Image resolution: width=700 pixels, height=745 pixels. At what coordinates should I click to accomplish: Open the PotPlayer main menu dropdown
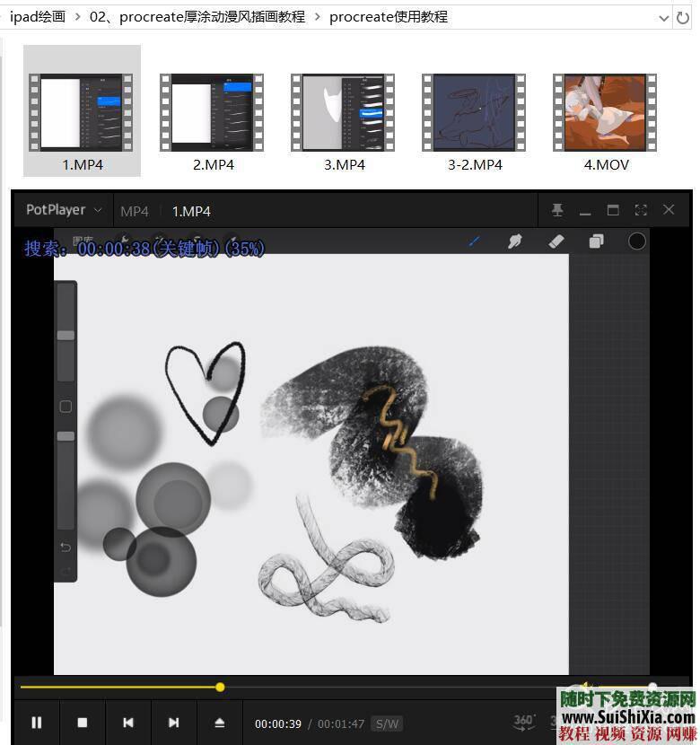click(x=64, y=210)
